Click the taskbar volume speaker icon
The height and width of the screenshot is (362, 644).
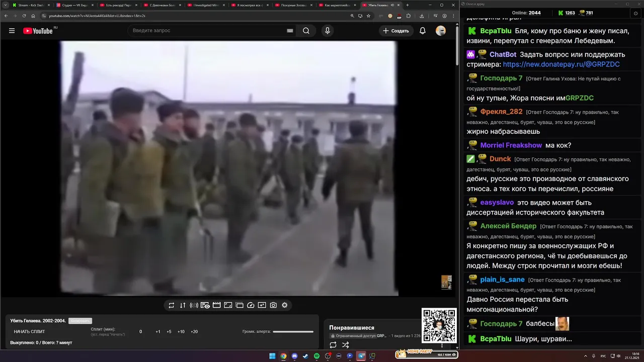[x=618, y=356]
